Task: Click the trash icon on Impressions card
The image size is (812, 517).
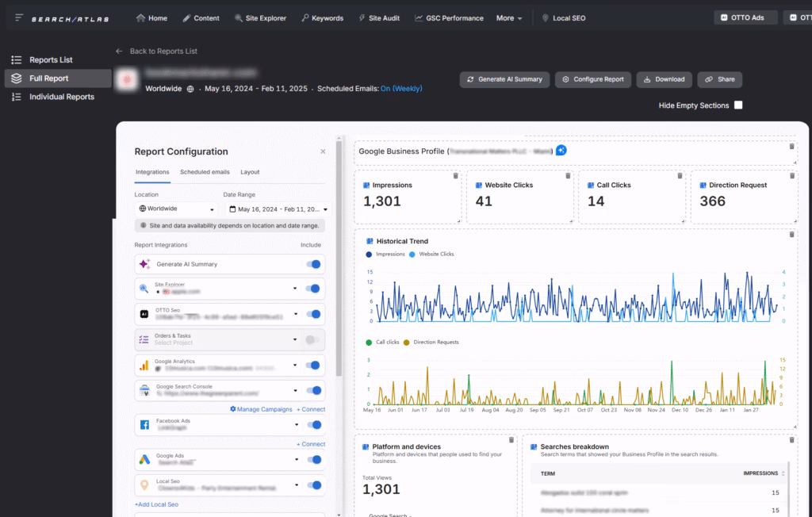Action: [455, 175]
